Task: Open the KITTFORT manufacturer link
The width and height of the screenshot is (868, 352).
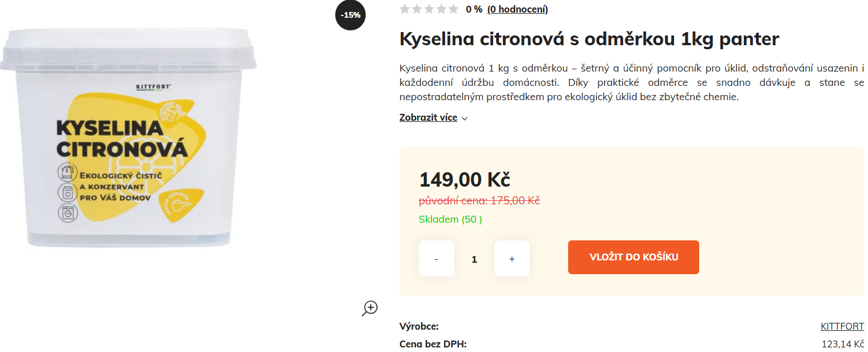Action: 842,326
